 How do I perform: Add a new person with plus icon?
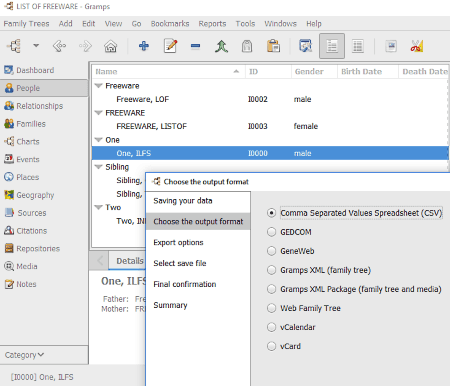(x=144, y=46)
